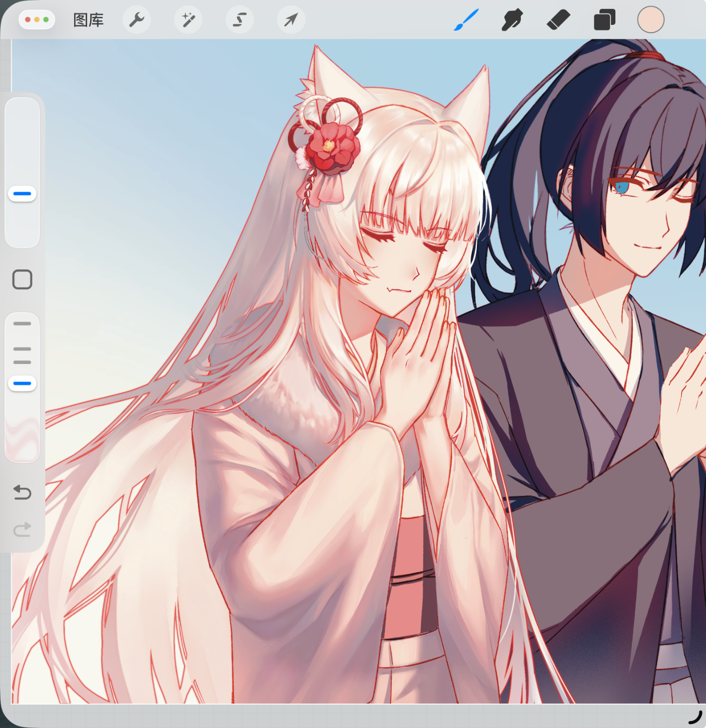This screenshot has width=706, height=728.
Task: Click the green fullscreen window button
Action: [46, 20]
